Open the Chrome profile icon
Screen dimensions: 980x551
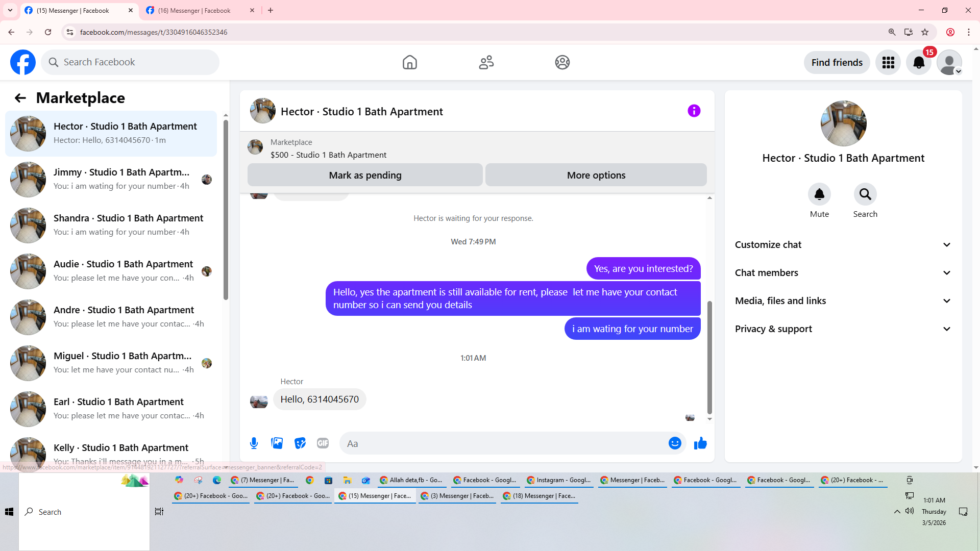pyautogui.click(x=950, y=32)
